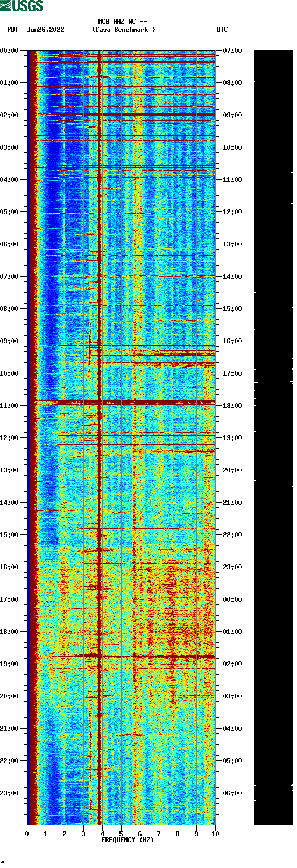
Task: Click the 'FREQUENCY (HZ)' axis label
Action: point(128,840)
